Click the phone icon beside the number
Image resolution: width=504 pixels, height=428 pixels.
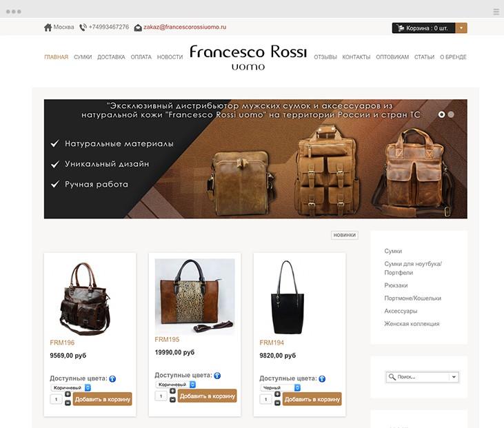(83, 28)
